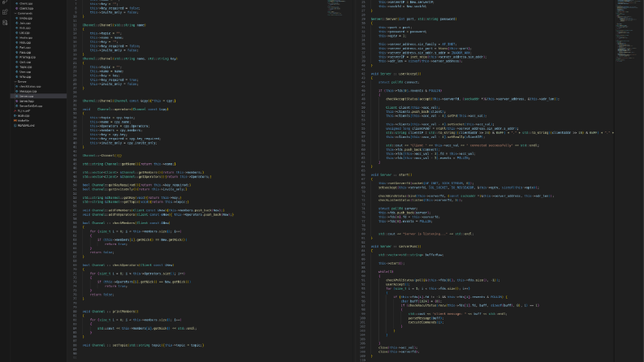The image size is (644, 362).
Task: Collapse the Server folder in explorer
Action: pyautogui.click(x=22, y=82)
